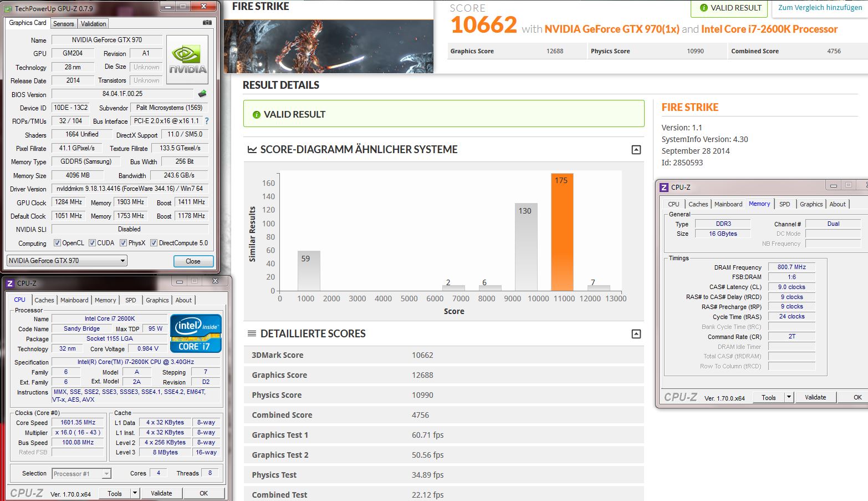Click the Physics Score 10990 row in details
868x501 pixels.
[x=444, y=395]
